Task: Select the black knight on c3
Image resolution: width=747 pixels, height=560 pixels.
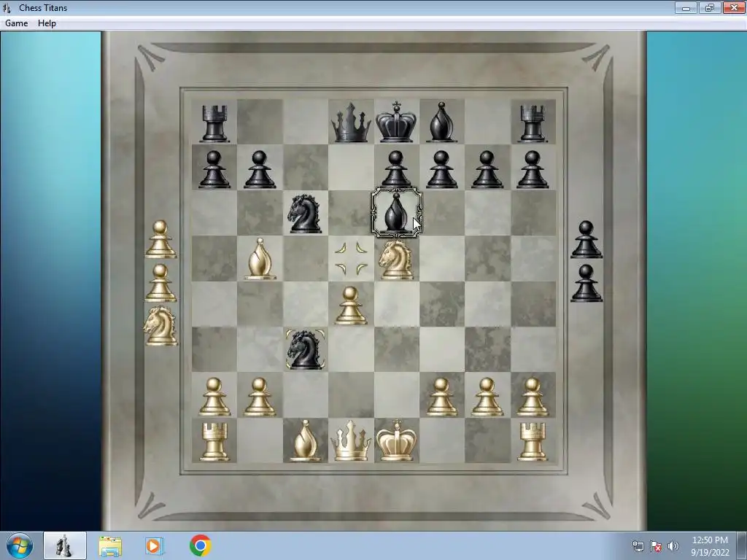Action: pos(305,349)
